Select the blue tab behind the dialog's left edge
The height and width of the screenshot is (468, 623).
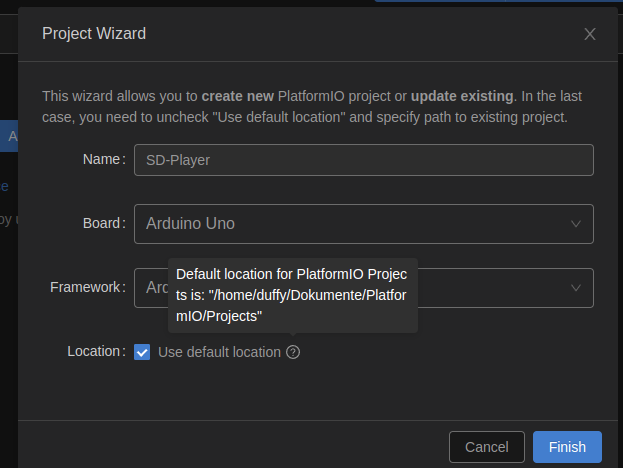[x=9, y=136]
